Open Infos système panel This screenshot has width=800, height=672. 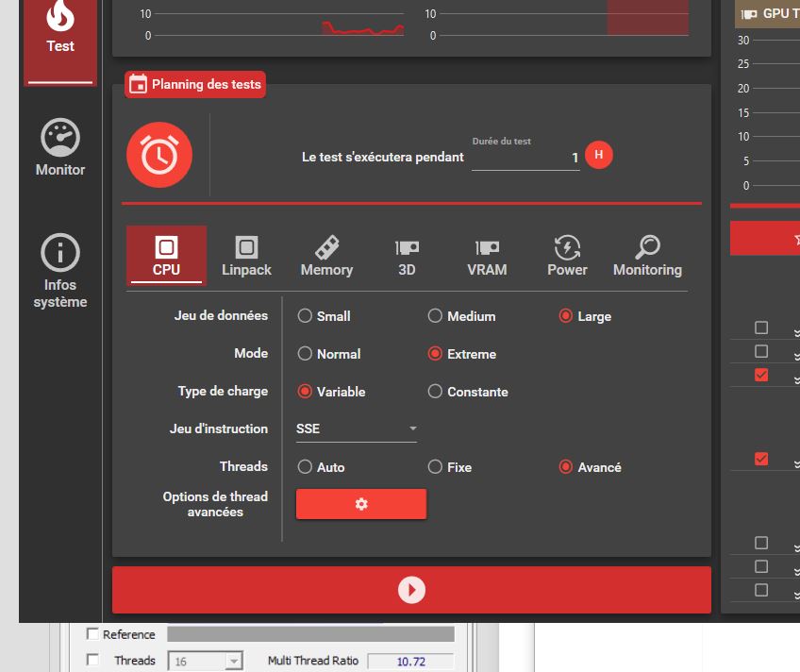60,271
